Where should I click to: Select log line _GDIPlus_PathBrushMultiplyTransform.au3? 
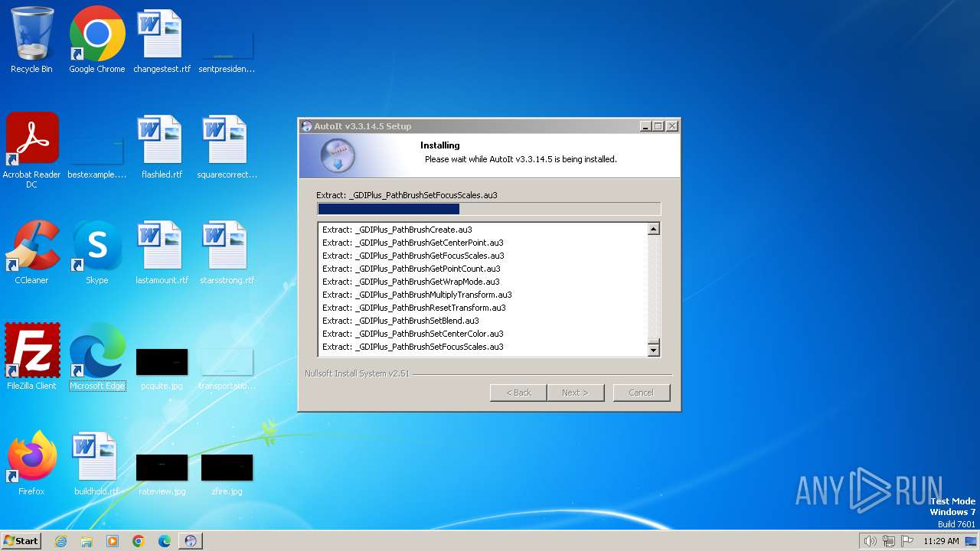point(417,295)
